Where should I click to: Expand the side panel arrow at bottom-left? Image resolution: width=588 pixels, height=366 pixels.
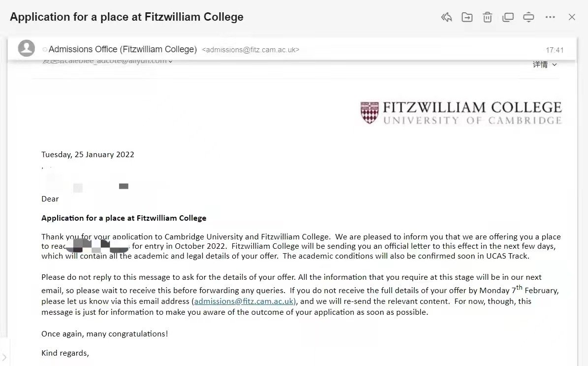point(4,357)
